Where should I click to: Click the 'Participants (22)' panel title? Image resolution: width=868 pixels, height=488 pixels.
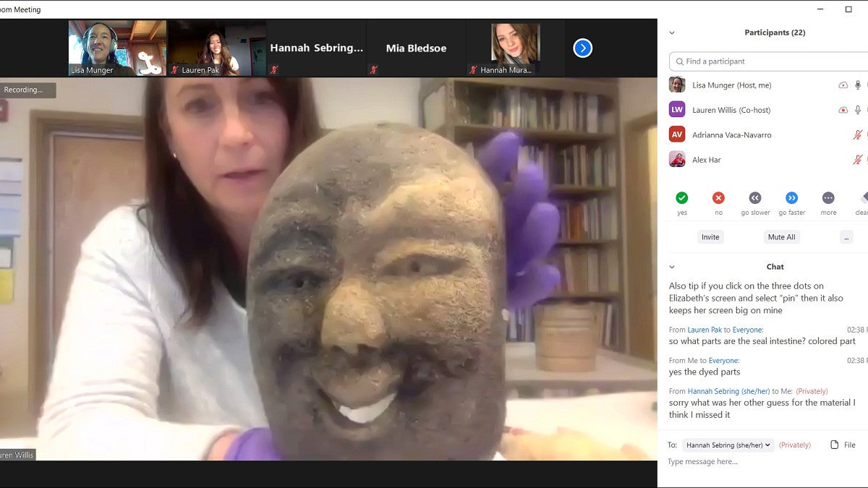click(x=775, y=33)
